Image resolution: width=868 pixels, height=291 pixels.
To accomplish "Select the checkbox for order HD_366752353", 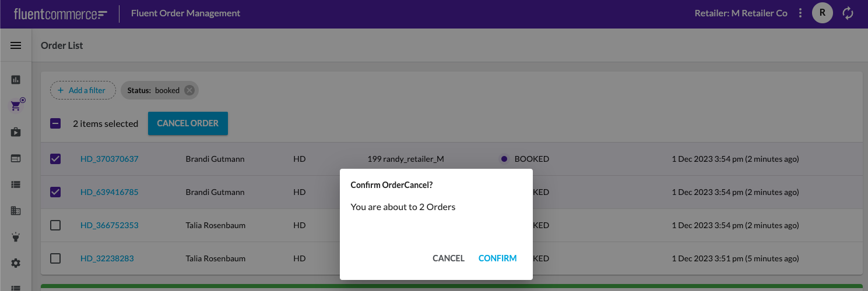I will coord(55,225).
